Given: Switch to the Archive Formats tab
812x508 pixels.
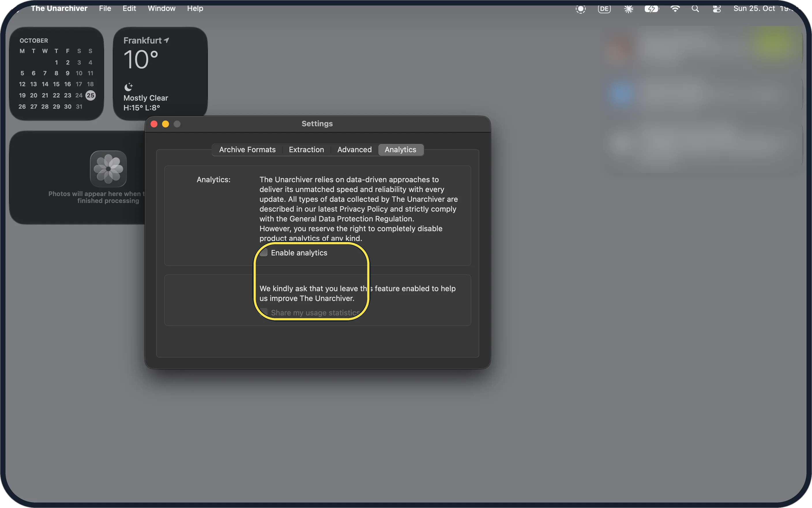Looking at the screenshot, I should (x=247, y=150).
